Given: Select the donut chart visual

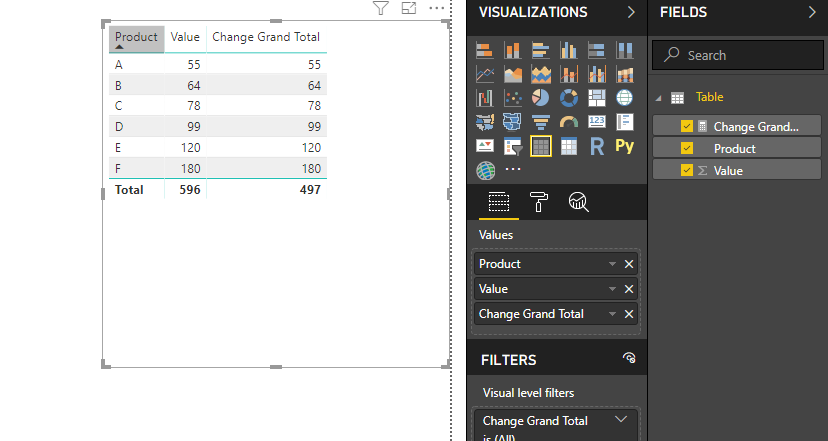Looking at the screenshot, I should coord(569,98).
